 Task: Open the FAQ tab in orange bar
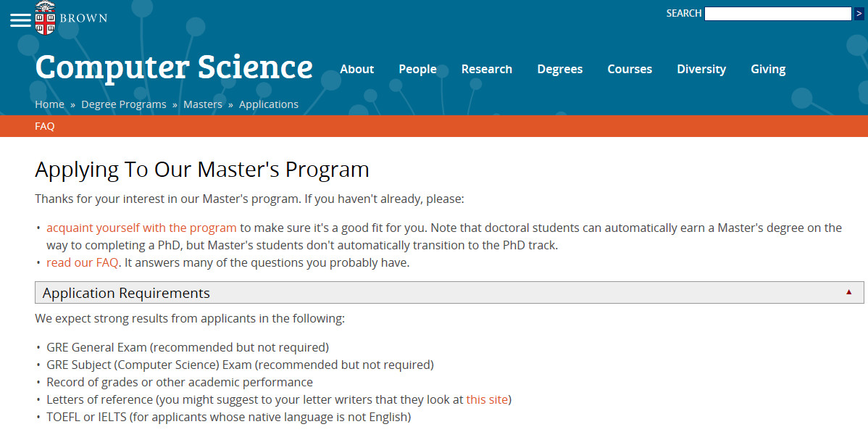45,126
